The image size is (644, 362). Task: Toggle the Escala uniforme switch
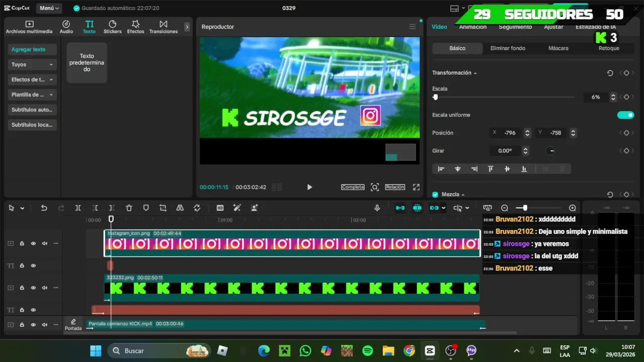click(625, 115)
